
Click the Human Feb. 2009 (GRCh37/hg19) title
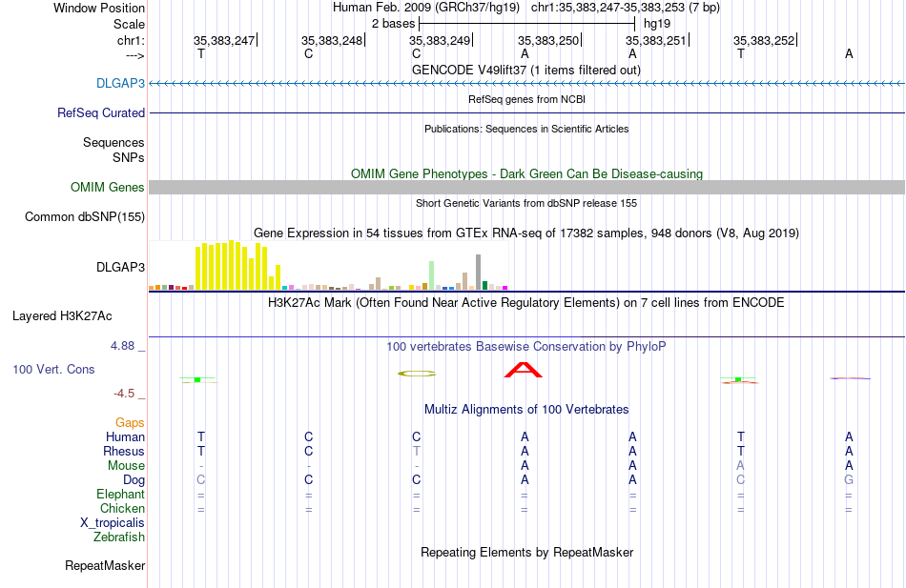426,8
